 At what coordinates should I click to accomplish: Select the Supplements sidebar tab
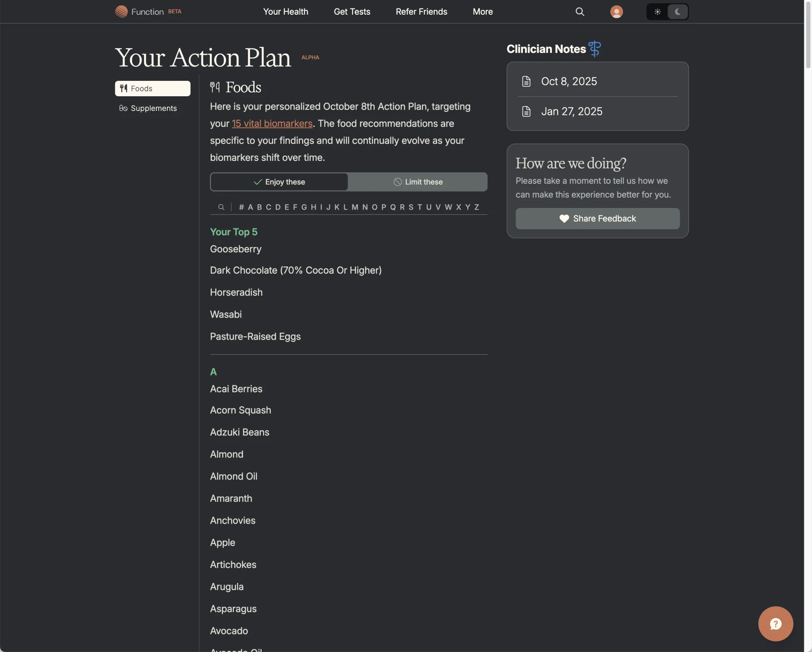tap(153, 108)
